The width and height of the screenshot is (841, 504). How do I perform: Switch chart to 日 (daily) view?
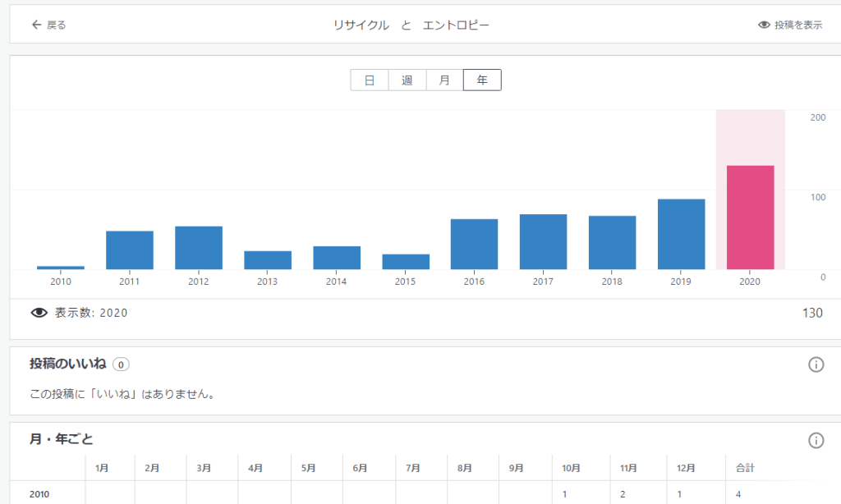pyautogui.click(x=370, y=80)
